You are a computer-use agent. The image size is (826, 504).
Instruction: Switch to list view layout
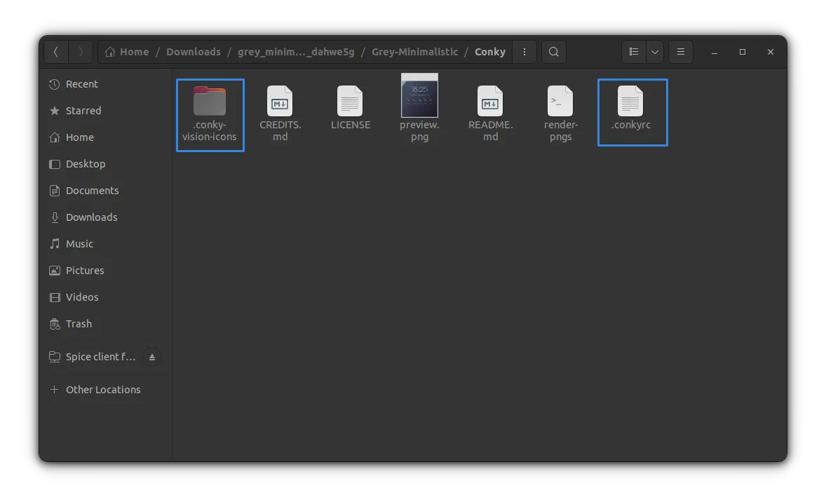click(632, 51)
